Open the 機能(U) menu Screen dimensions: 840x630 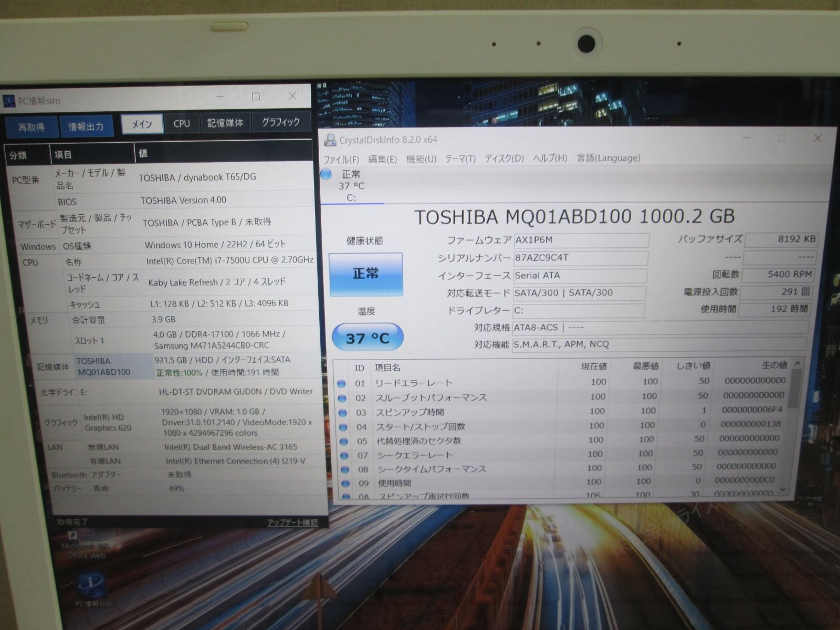[x=421, y=159]
